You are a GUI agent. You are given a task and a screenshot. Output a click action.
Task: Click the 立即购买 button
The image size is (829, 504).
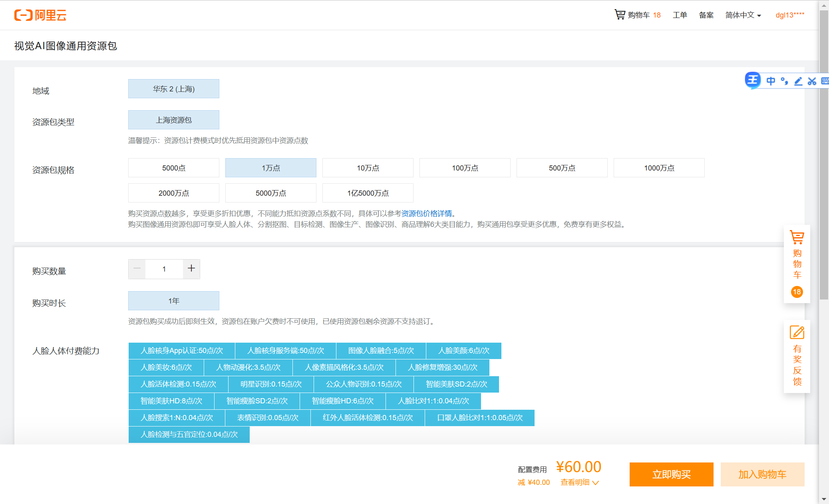point(671,474)
